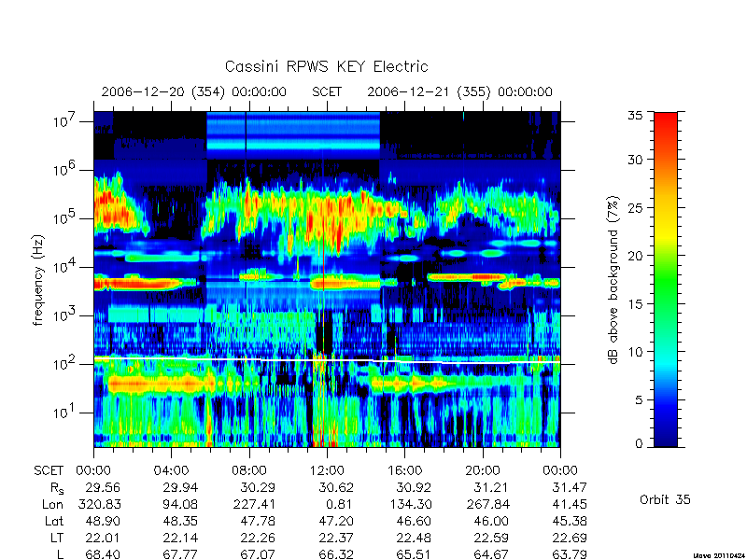Click the colorbar dark blue bottom region
Screen dimensions: 747x560
[666, 436]
